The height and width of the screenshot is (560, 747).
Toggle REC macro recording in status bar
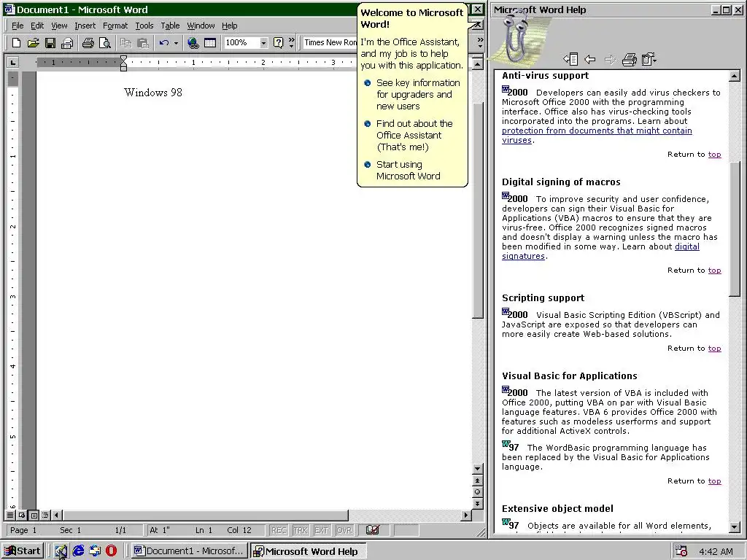279,530
